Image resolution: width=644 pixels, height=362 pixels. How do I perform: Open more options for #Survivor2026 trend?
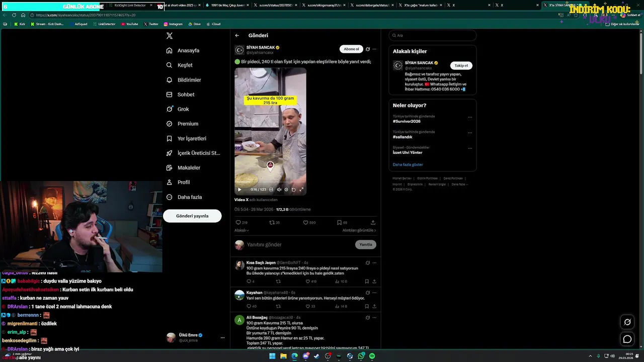470,117
